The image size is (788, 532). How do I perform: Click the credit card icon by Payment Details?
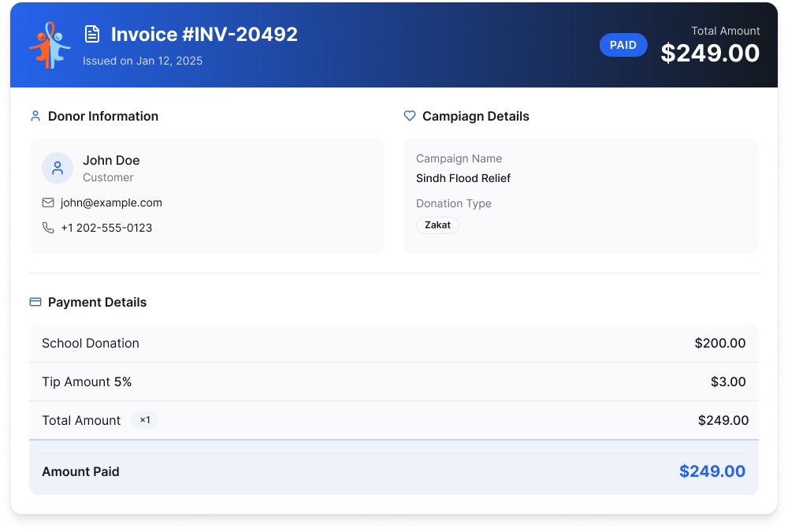[x=35, y=302]
